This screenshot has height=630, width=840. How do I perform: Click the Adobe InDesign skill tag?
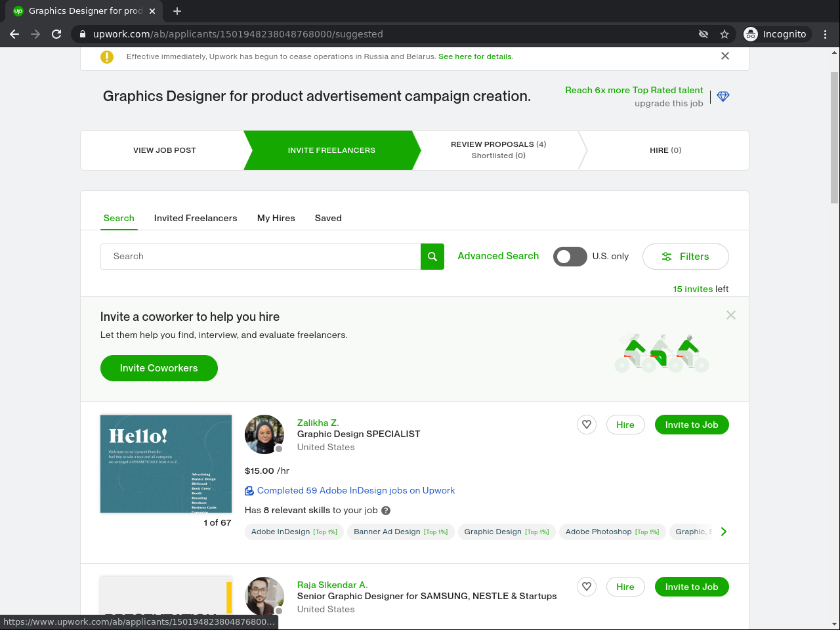(294, 532)
